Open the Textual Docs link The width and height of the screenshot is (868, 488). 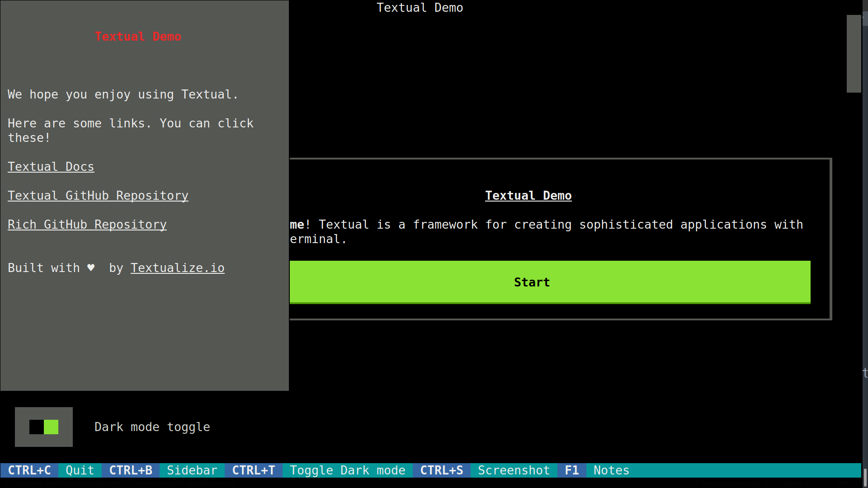[51, 167]
